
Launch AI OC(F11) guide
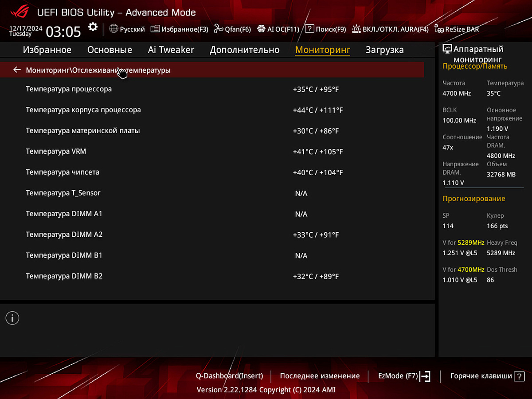(x=278, y=29)
